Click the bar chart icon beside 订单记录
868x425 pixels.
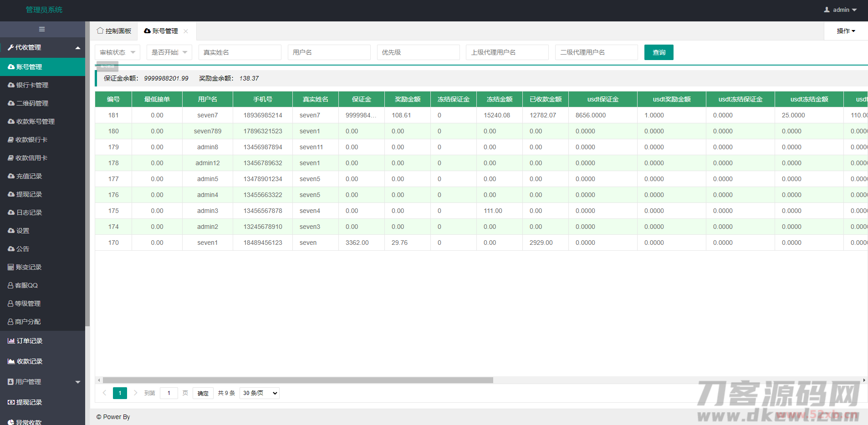[x=11, y=341]
